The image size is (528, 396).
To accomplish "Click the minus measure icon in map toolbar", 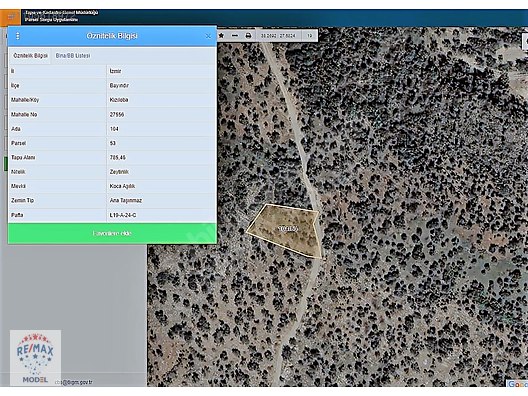I will [235, 35].
